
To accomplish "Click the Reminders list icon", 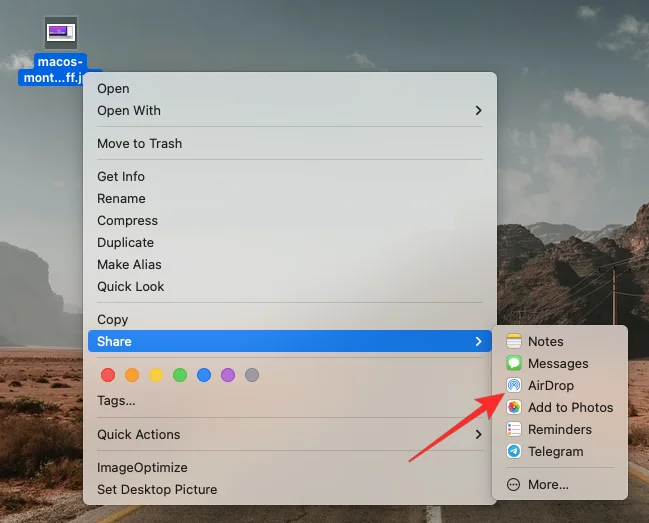I will [513, 430].
